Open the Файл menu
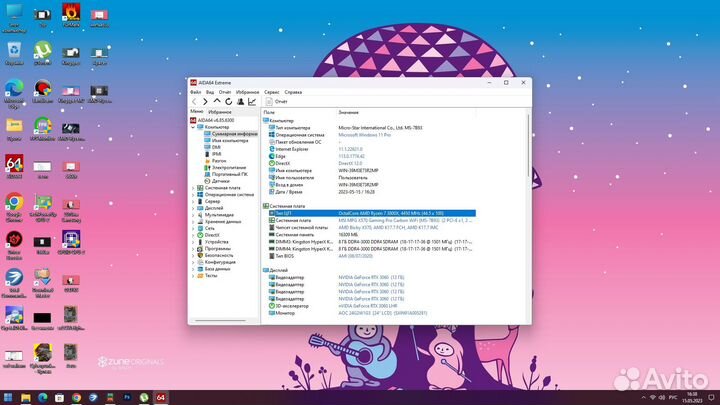Screen dimensions: 720x405 [196, 92]
